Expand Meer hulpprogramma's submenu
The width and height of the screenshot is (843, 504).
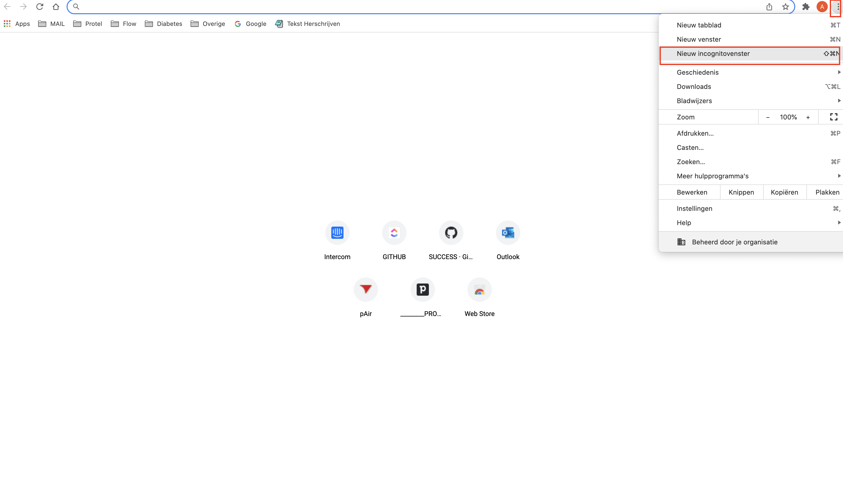click(x=712, y=176)
